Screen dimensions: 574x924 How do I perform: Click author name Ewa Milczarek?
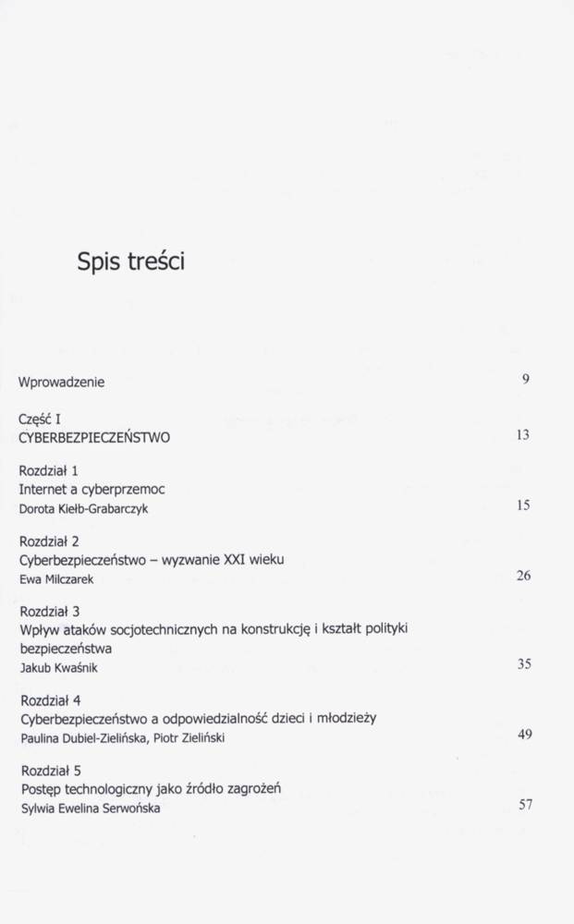[x=57, y=577]
